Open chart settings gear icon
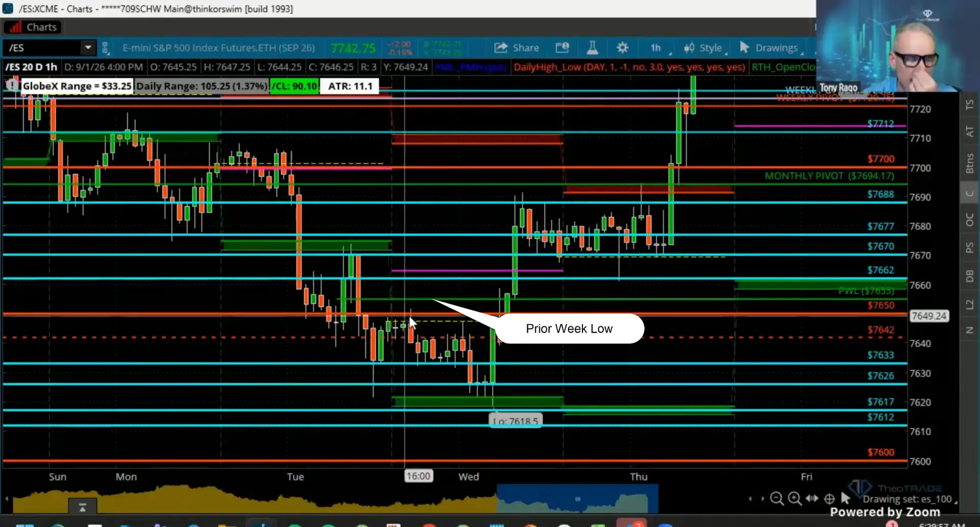This screenshot has height=527, width=980. pos(622,47)
